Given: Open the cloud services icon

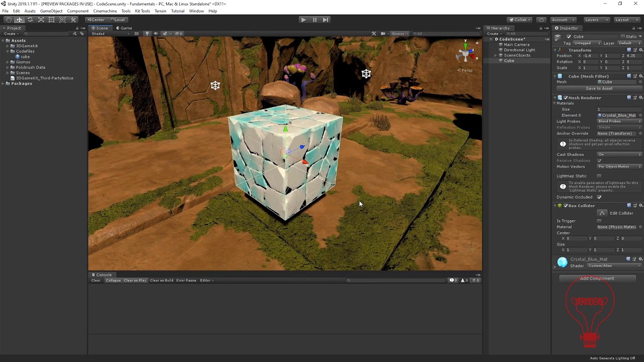Looking at the screenshot, I should point(541,20).
